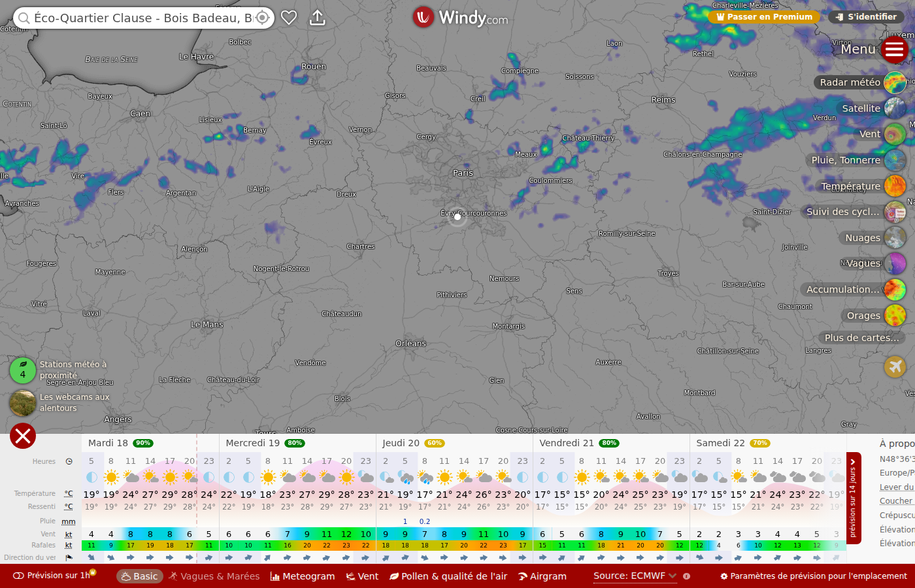Viewport: 915px width, 588px height.
Task: Add location to favorites with heart icon
Action: click(289, 18)
